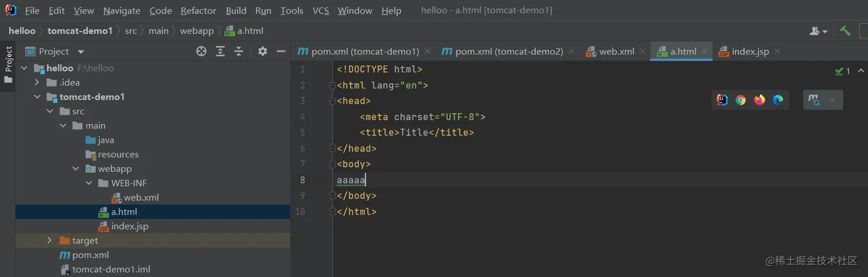The height and width of the screenshot is (277, 868).
Task: Open the built-in preview browser icon
Action: tap(722, 100)
